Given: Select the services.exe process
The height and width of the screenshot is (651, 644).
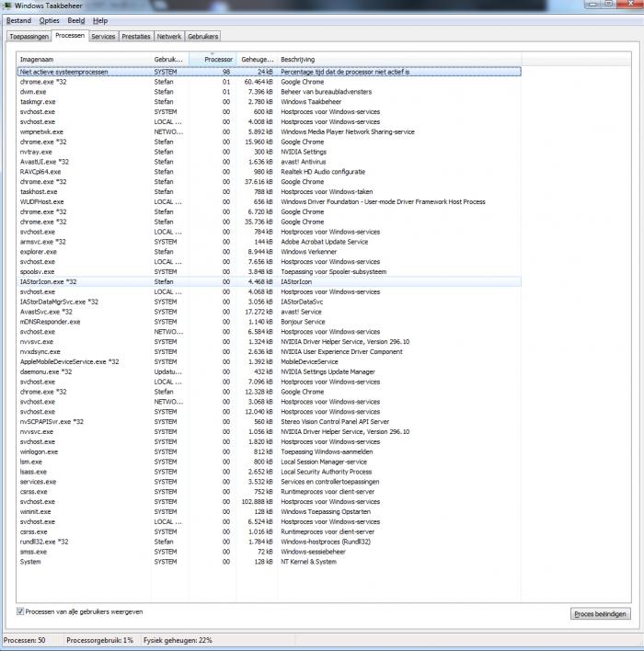Looking at the screenshot, I should point(270,482).
